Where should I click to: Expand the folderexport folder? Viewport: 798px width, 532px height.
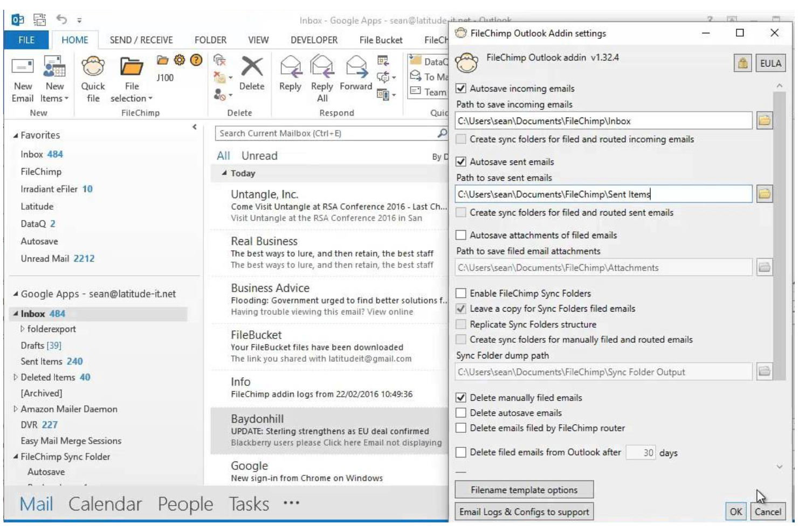(22, 329)
